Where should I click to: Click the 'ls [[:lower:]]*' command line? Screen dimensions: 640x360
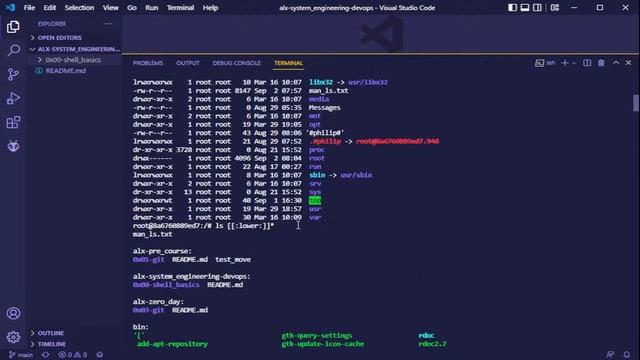click(x=244, y=226)
